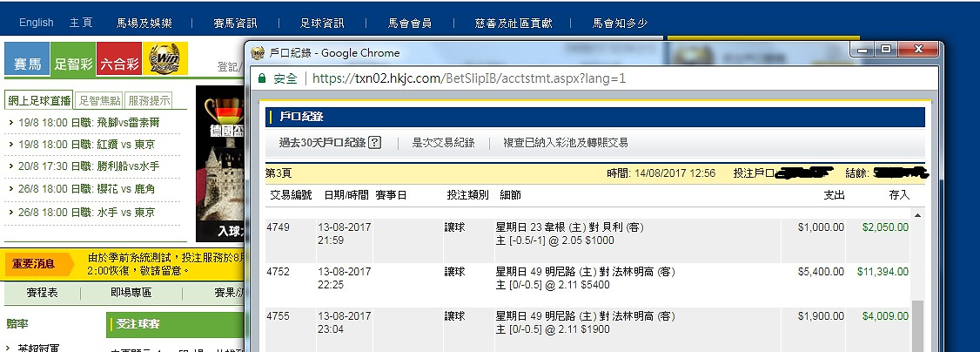Select 是次交易紀錄 view

(443, 143)
